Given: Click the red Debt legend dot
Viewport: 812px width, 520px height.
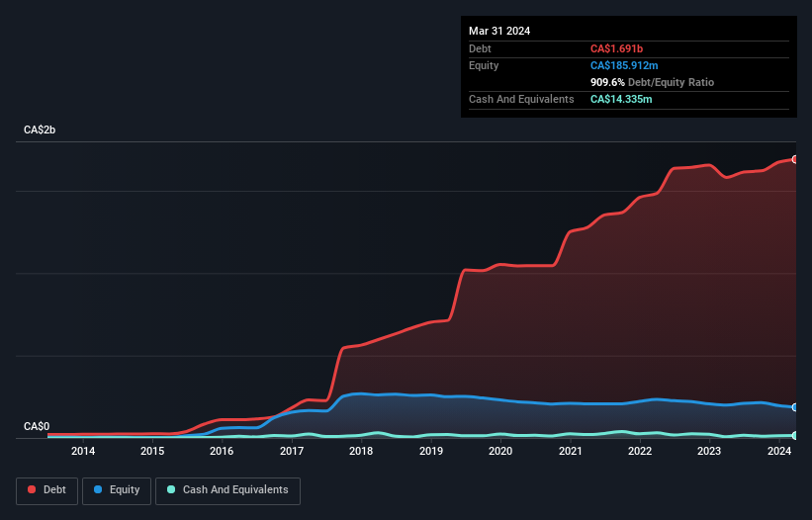Looking at the screenshot, I should (x=32, y=489).
